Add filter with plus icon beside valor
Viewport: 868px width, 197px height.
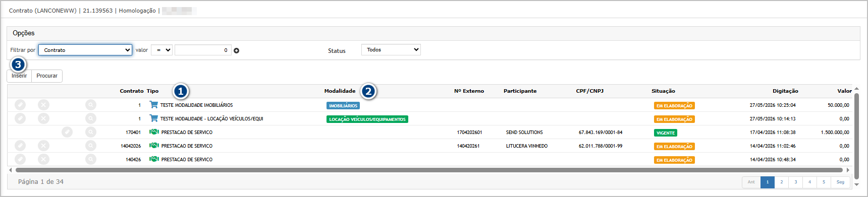pyautogui.click(x=237, y=50)
